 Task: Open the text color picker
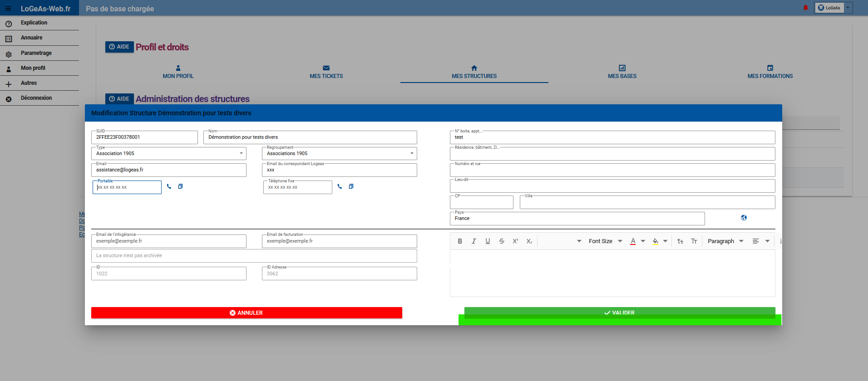point(633,241)
